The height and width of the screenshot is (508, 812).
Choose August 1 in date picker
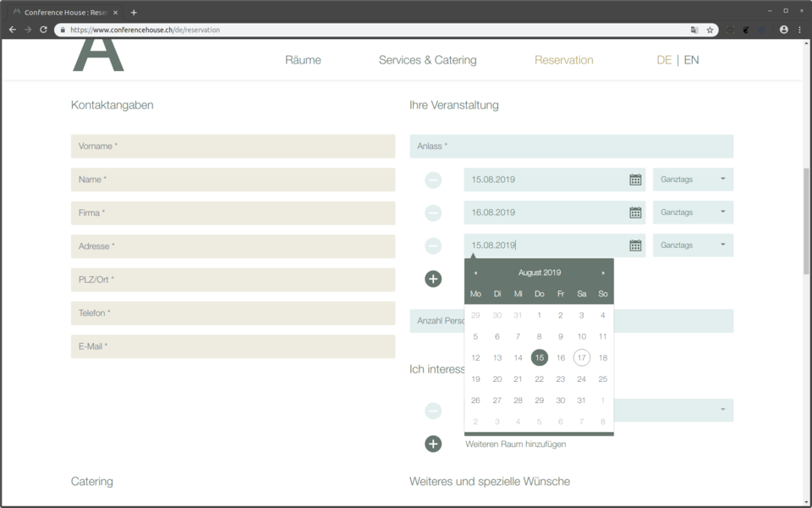coord(539,315)
